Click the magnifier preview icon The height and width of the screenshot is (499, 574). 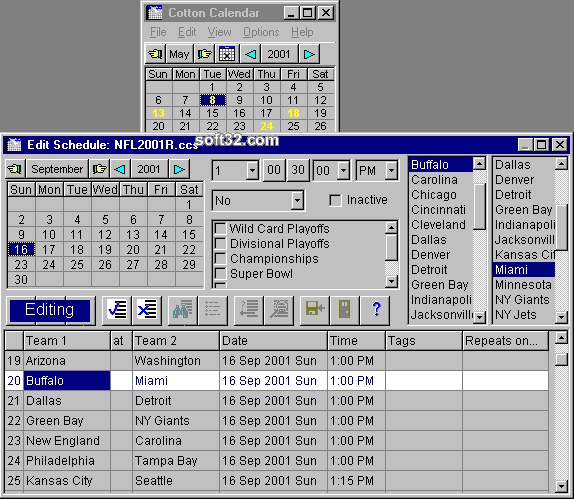click(279, 310)
